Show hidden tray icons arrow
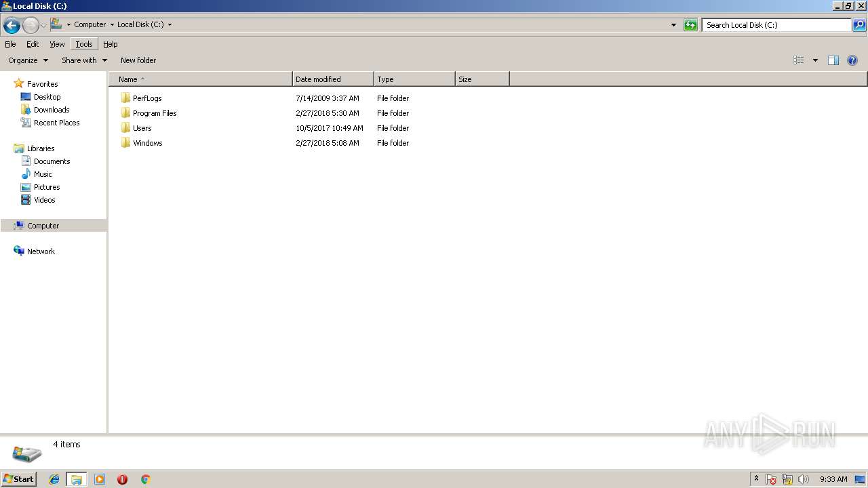This screenshot has height=488, width=868. click(x=756, y=479)
